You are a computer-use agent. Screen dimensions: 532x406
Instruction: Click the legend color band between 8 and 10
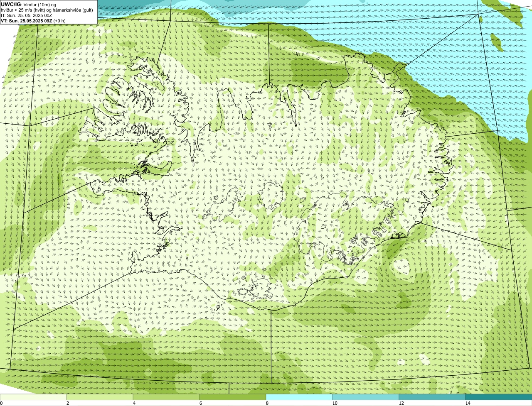click(299, 397)
